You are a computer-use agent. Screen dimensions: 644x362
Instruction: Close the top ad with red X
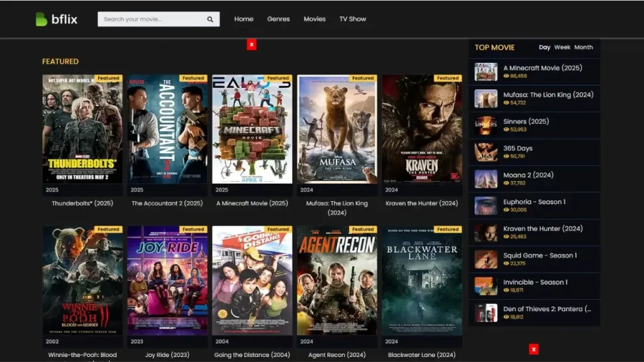[x=252, y=45]
